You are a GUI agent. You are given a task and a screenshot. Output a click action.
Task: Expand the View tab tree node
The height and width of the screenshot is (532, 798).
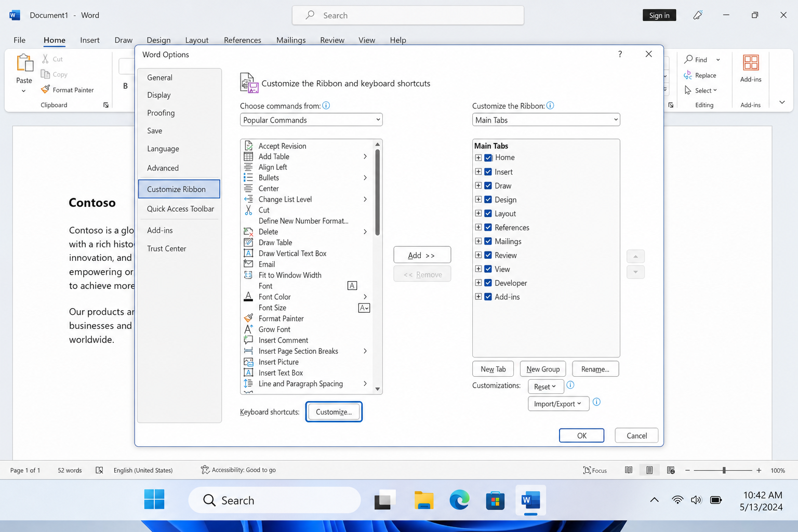point(478,269)
